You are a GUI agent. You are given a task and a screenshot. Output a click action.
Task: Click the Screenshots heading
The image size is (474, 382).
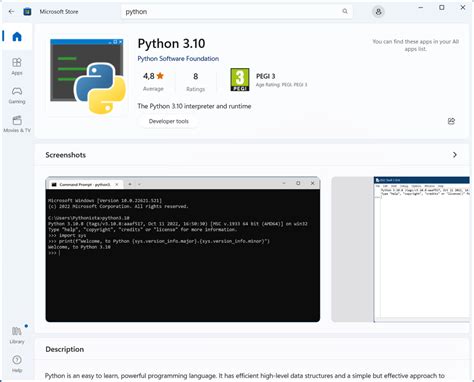pyautogui.click(x=66, y=155)
